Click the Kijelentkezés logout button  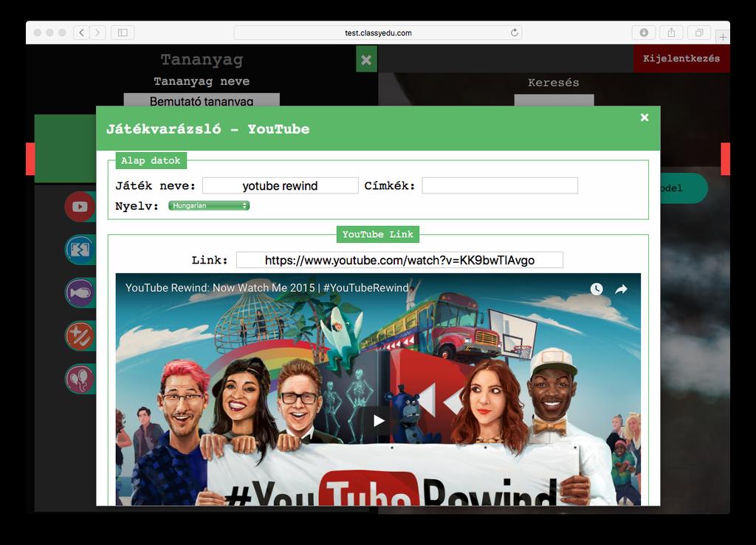681,58
